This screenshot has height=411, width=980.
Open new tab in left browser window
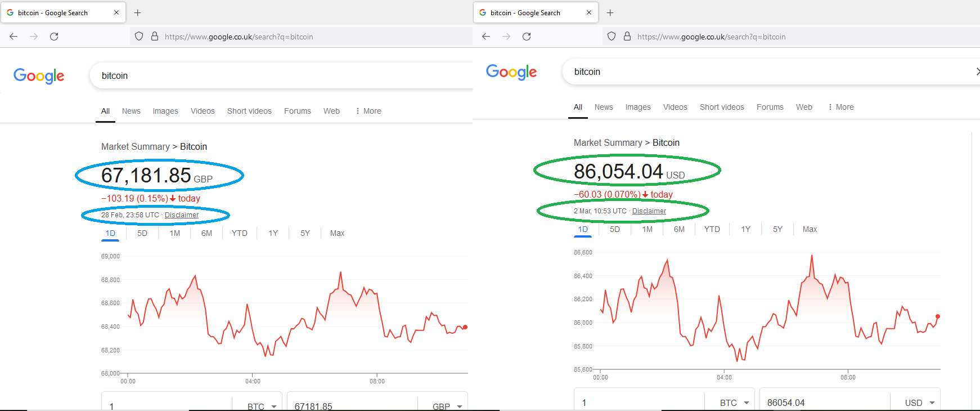click(138, 12)
